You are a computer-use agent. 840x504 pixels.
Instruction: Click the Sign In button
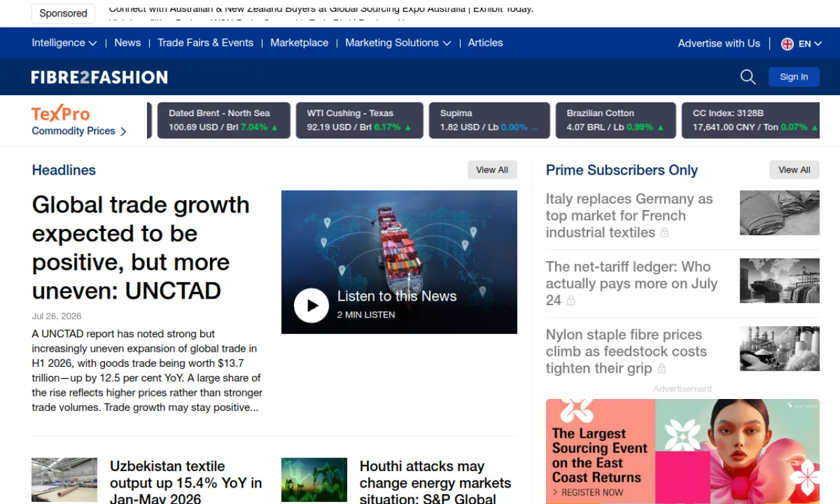click(x=794, y=77)
